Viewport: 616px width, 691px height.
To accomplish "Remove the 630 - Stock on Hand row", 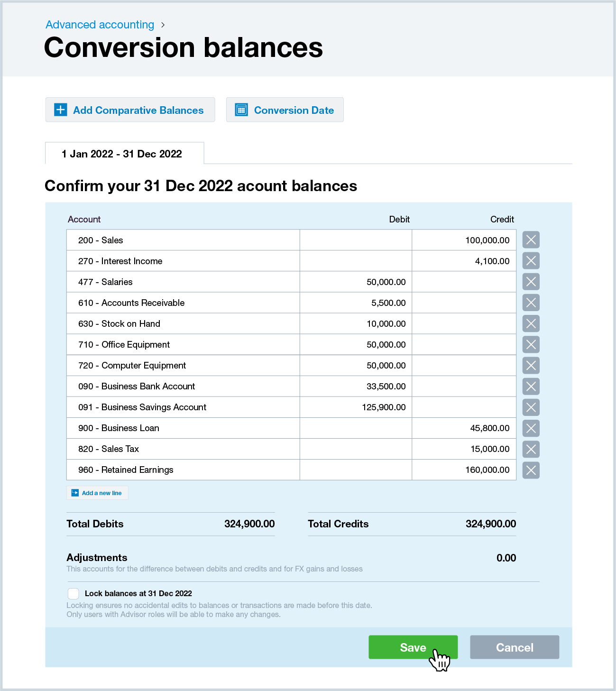I will pyautogui.click(x=531, y=323).
